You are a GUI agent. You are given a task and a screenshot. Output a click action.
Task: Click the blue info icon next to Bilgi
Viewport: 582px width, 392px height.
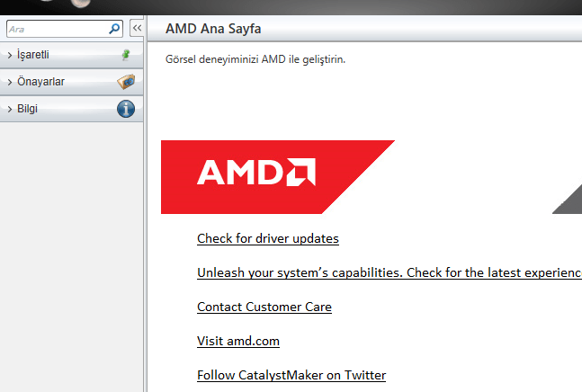pyautogui.click(x=126, y=109)
